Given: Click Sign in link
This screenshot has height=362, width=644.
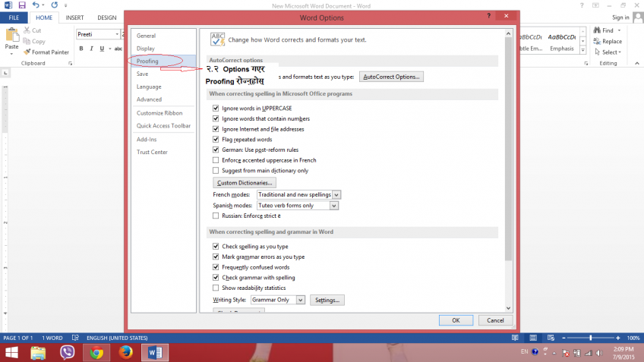Looking at the screenshot, I should pos(620,17).
